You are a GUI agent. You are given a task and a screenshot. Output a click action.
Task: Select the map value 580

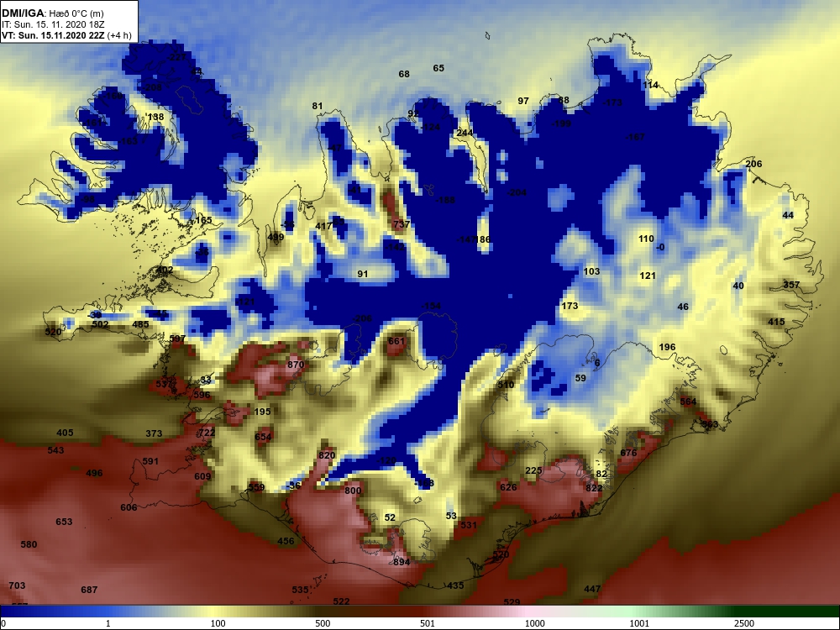point(29,544)
